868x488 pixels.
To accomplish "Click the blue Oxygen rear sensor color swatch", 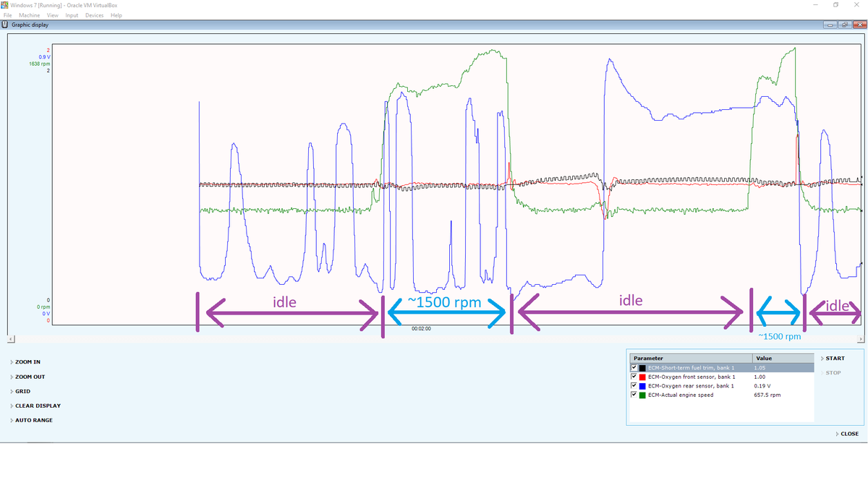I will (x=642, y=386).
